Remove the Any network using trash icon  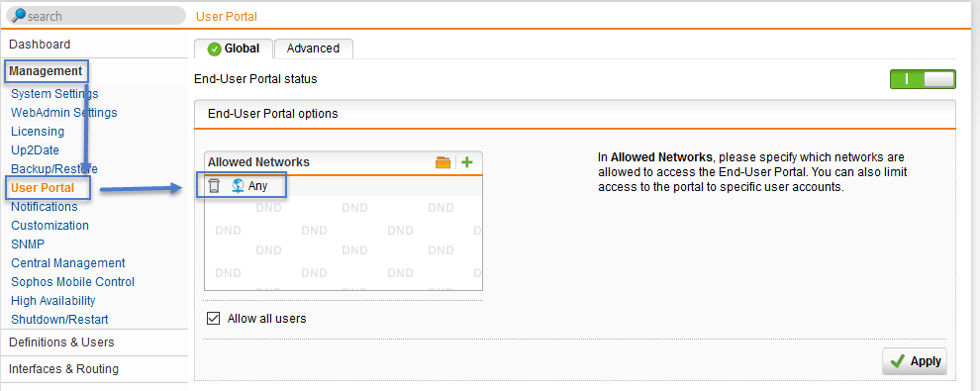214,185
